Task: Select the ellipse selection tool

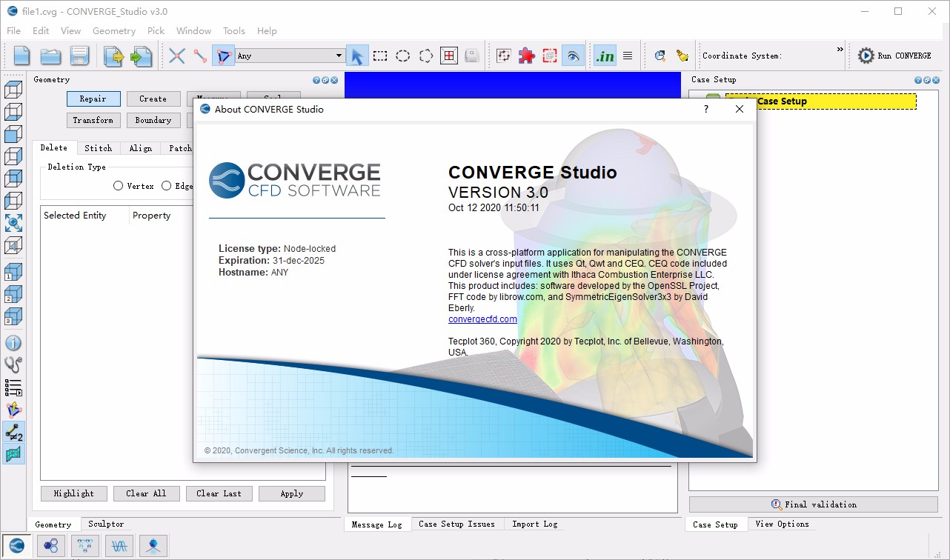Action: (x=402, y=56)
